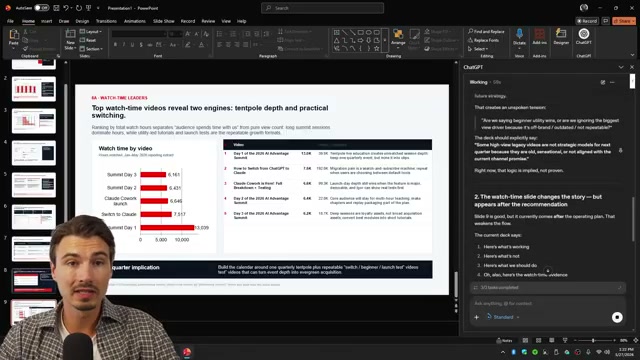The height and width of the screenshot is (360, 640).
Task: Switch to the Review tab
Action: (208, 21)
